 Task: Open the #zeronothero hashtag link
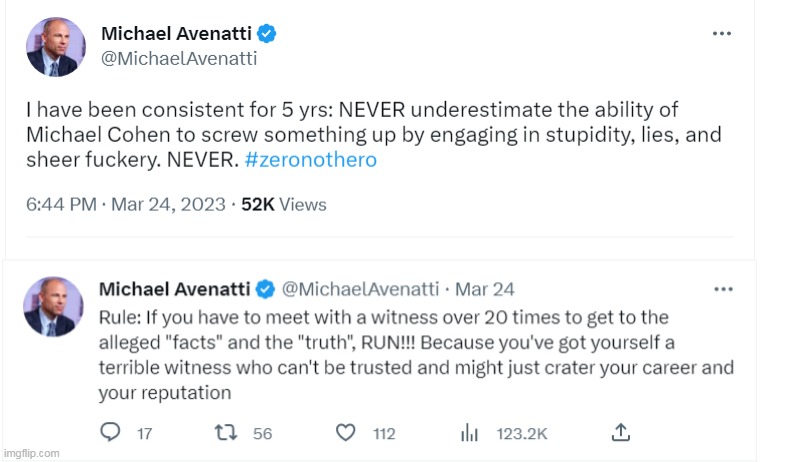point(310,160)
